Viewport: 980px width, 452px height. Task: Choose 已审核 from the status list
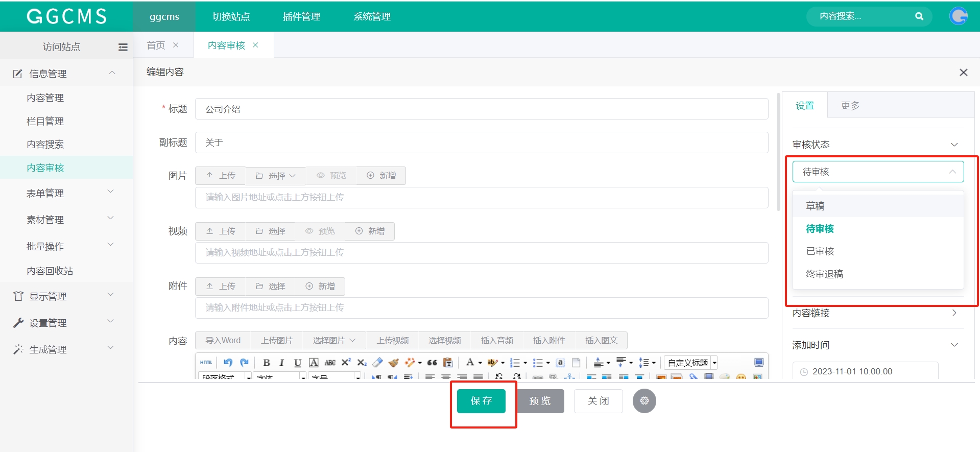coord(820,251)
